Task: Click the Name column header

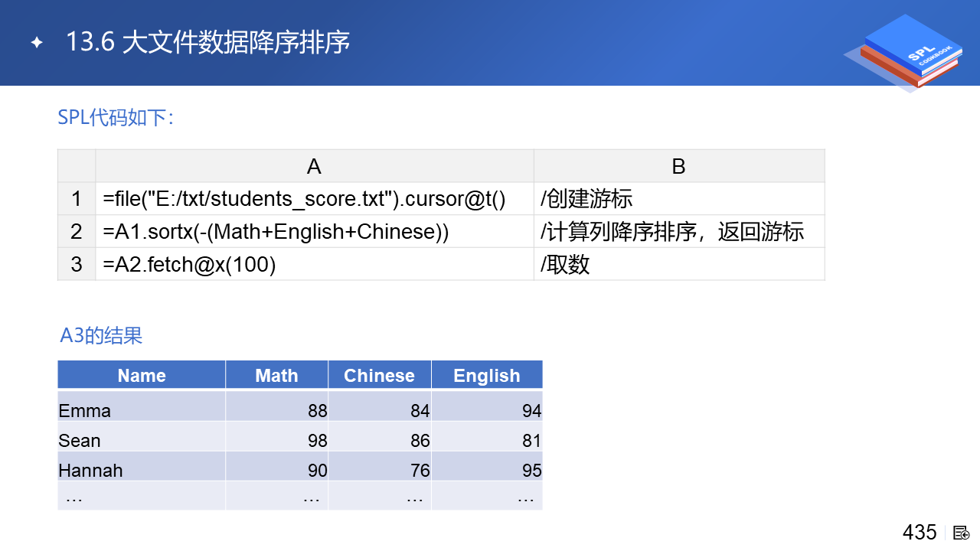Action: pyautogui.click(x=142, y=375)
